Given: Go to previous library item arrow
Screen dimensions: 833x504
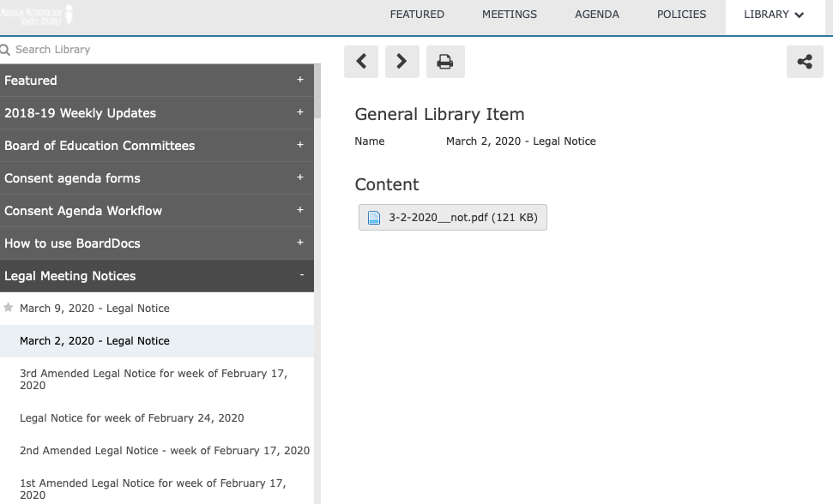Looking at the screenshot, I should pyautogui.click(x=361, y=62).
